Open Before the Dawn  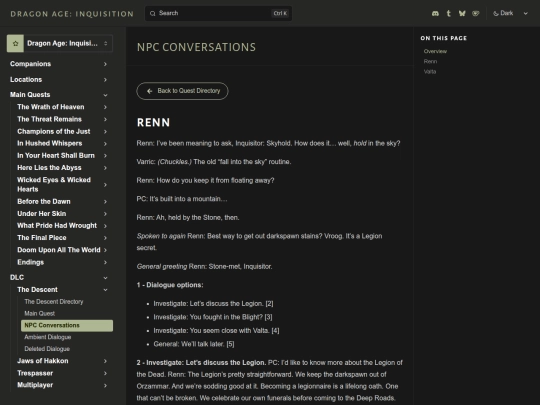44,201
